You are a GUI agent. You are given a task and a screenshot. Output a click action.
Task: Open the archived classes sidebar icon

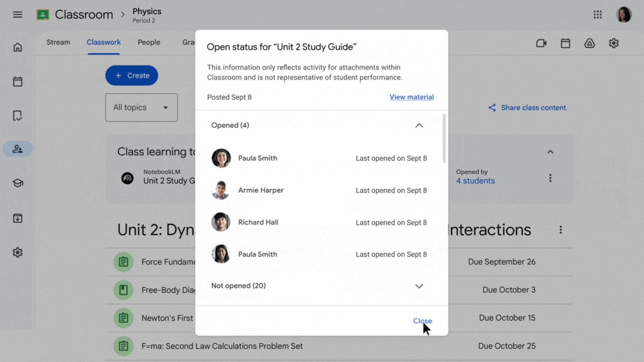(x=18, y=218)
